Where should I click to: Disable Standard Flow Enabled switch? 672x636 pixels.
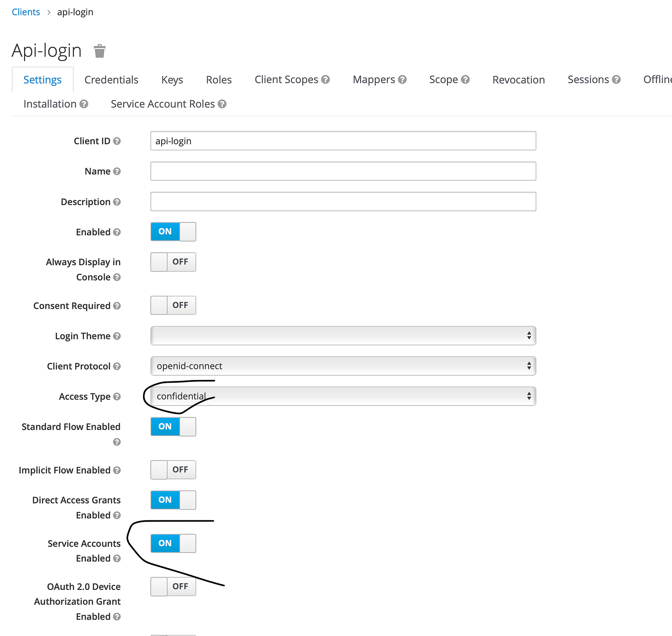pyautogui.click(x=173, y=427)
